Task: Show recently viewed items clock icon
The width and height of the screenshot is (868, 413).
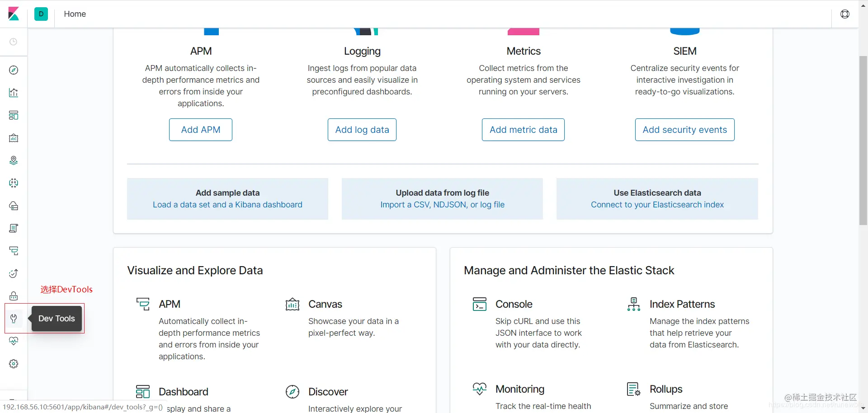Action: (x=14, y=42)
